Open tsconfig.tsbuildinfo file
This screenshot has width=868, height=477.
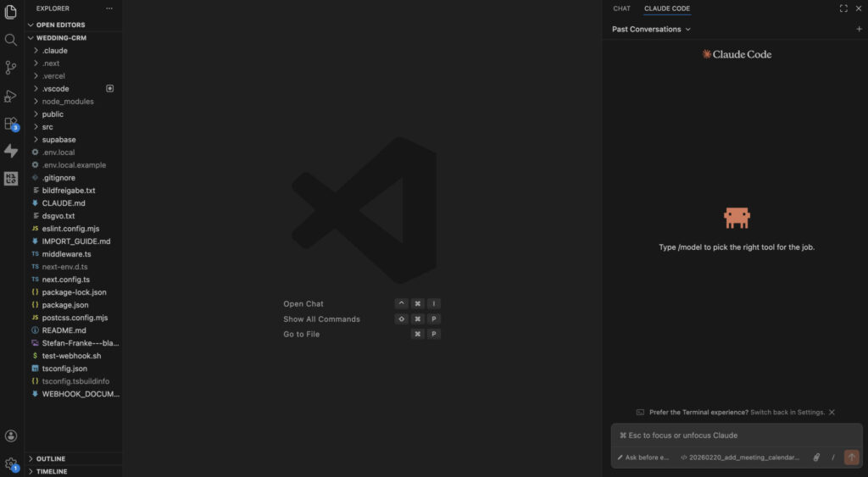(75, 381)
